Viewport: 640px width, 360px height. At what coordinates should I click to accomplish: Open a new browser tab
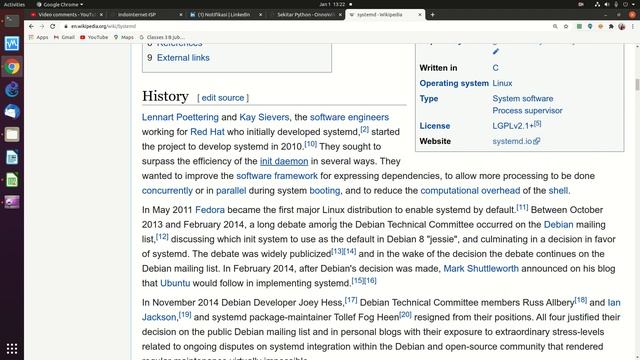click(x=432, y=15)
